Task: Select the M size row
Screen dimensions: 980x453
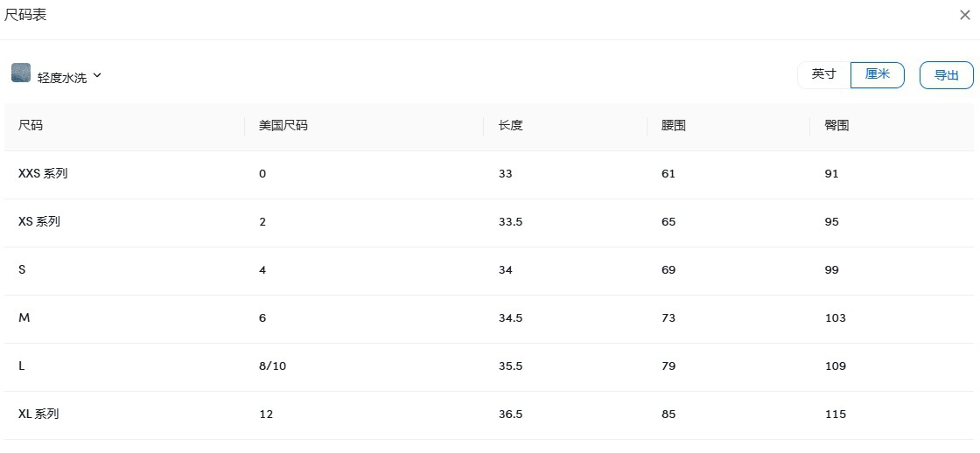Action: pos(24,317)
